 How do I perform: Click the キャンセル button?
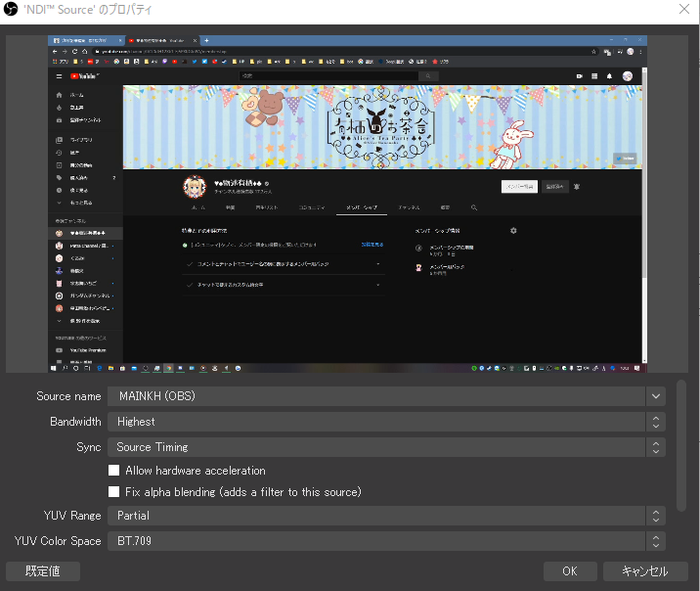(645, 571)
